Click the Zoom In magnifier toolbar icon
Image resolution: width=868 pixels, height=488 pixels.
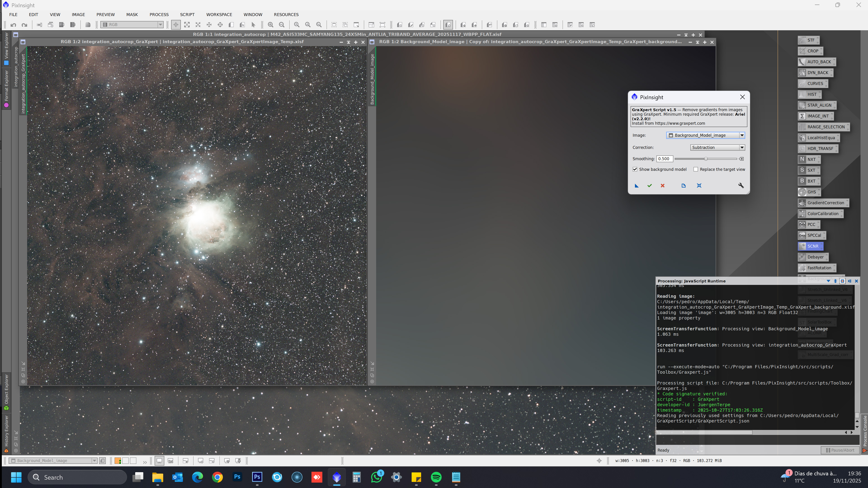270,25
